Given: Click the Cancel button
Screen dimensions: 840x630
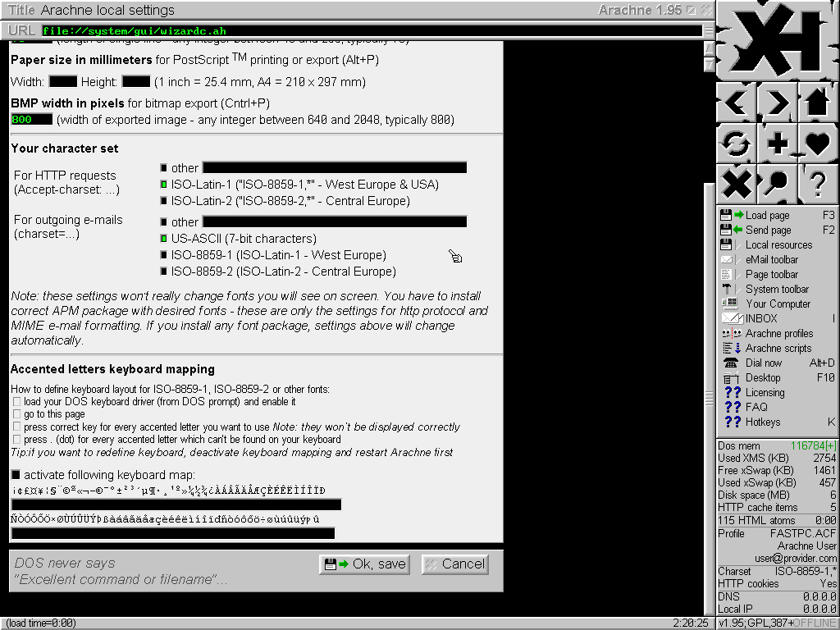Looking at the screenshot, I should (454, 564).
